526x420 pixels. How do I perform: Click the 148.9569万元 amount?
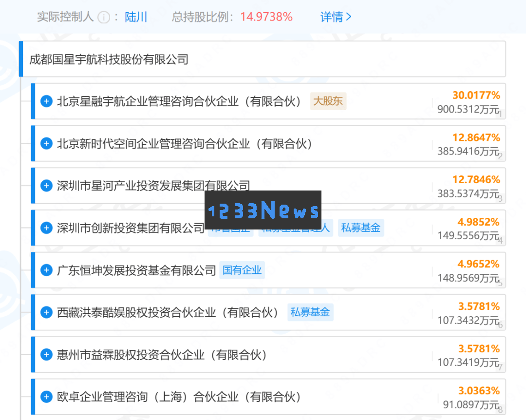click(x=469, y=278)
